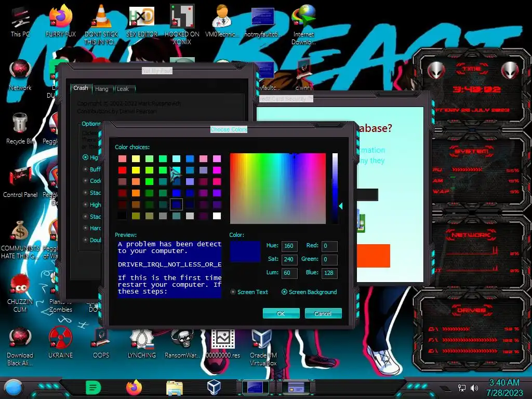Select the Cod... option in Not My Fault

92,181
